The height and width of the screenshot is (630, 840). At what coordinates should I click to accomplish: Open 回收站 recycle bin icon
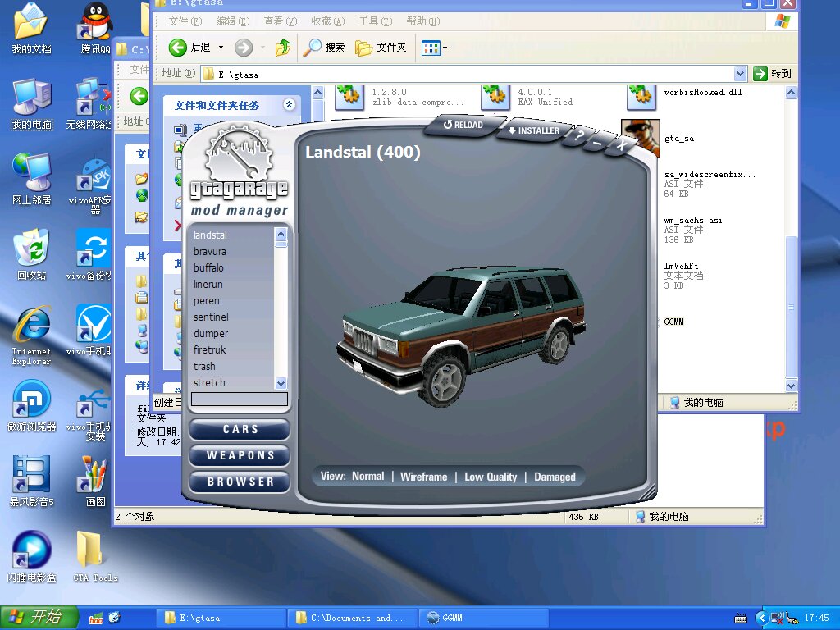31,255
